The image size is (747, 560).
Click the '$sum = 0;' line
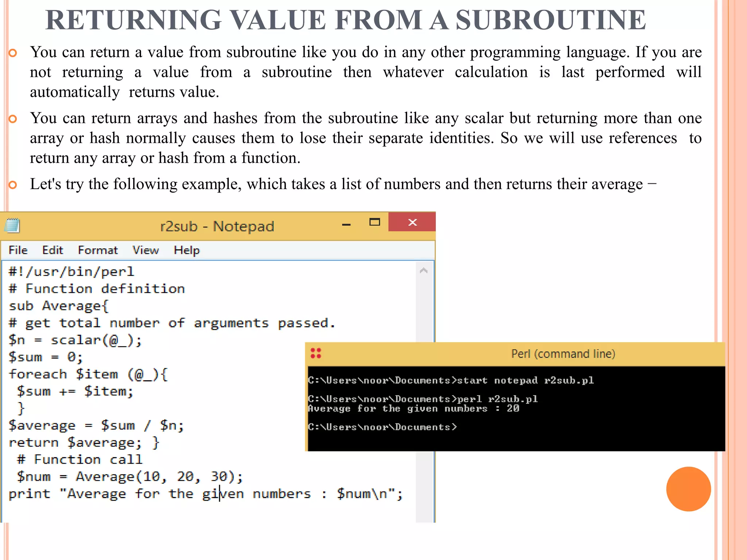pos(46,357)
